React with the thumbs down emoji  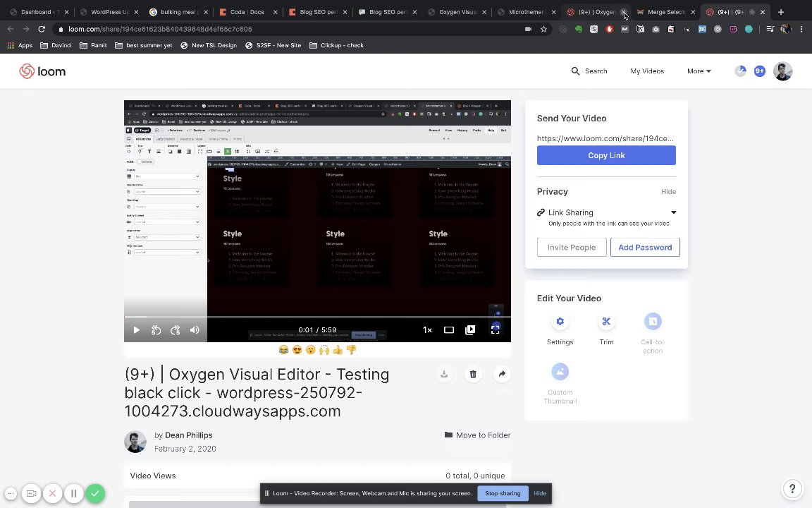[351, 350]
